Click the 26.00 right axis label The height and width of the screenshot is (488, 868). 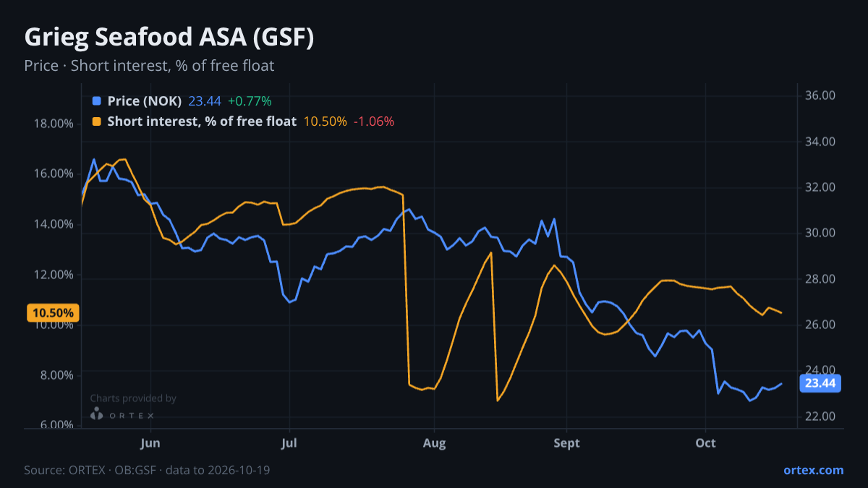pos(820,325)
